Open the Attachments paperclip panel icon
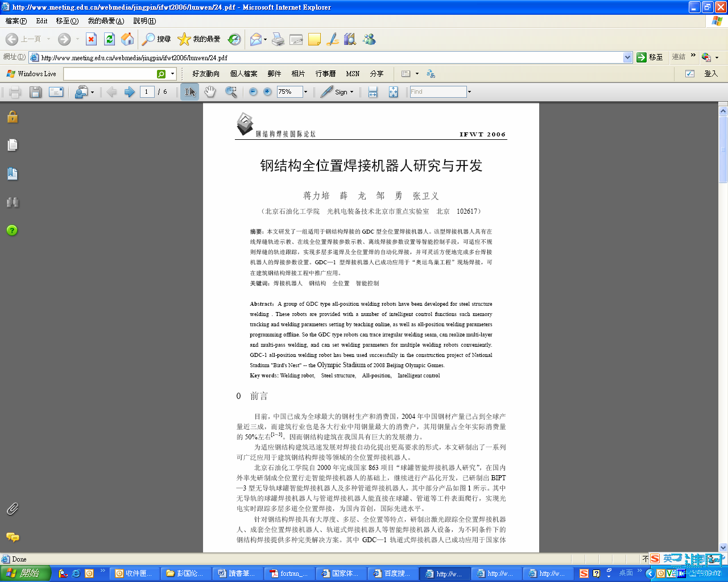 tap(13, 509)
